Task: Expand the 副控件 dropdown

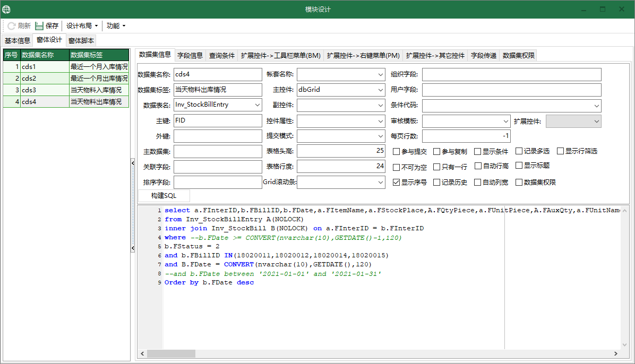Action: tap(380, 105)
